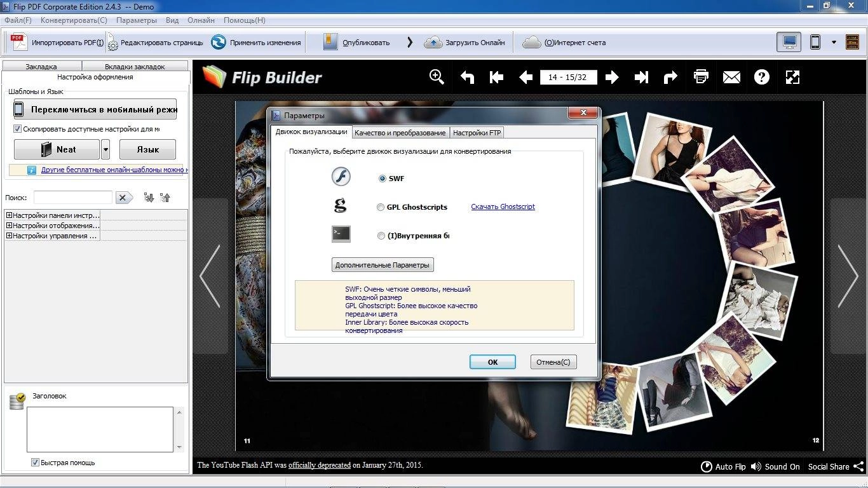
Task: Click the Import PDF toolbar icon
Action: [x=20, y=43]
